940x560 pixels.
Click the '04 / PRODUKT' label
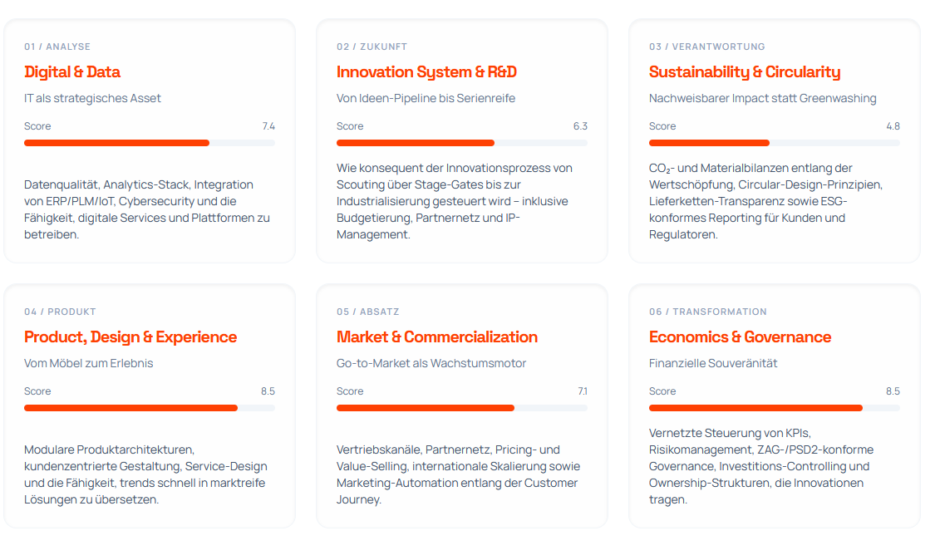pos(60,312)
